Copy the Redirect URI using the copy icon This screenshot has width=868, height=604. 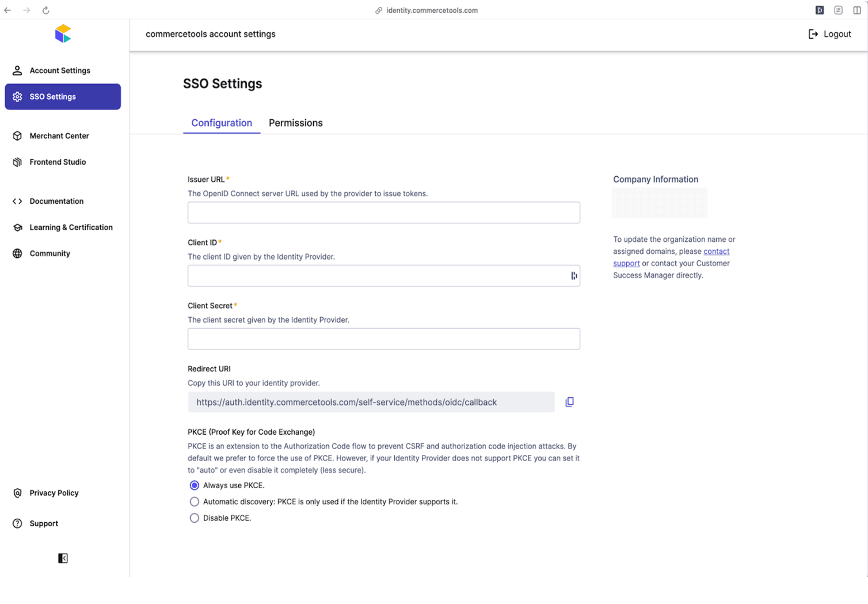[569, 401]
